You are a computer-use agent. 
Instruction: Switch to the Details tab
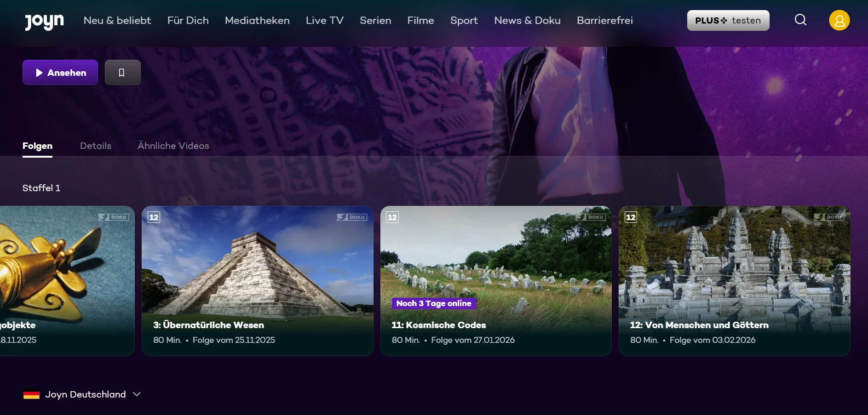tap(96, 146)
